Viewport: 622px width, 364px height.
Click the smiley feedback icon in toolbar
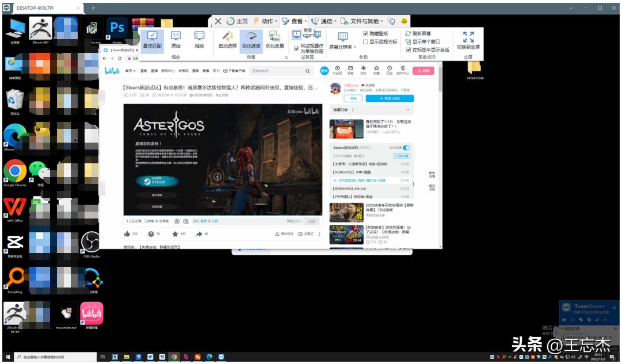coord(405,21)
